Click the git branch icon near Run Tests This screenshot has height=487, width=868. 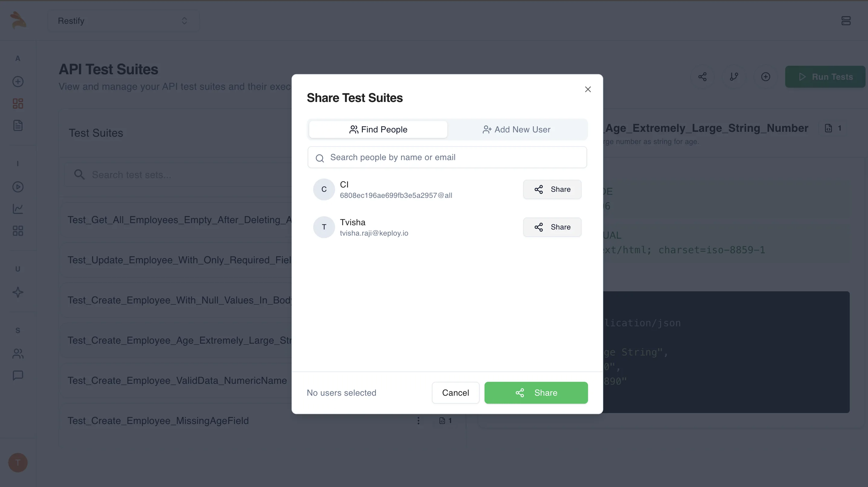[x=734, y=77]
